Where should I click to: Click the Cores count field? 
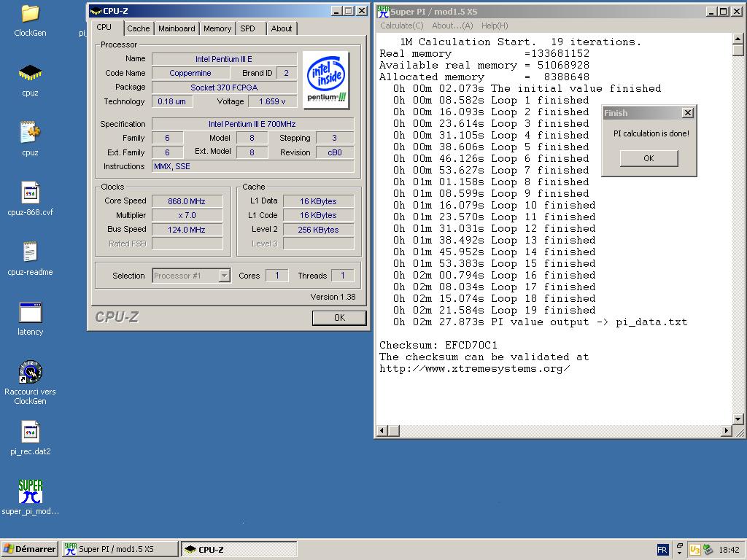click(x=276, y=275)
